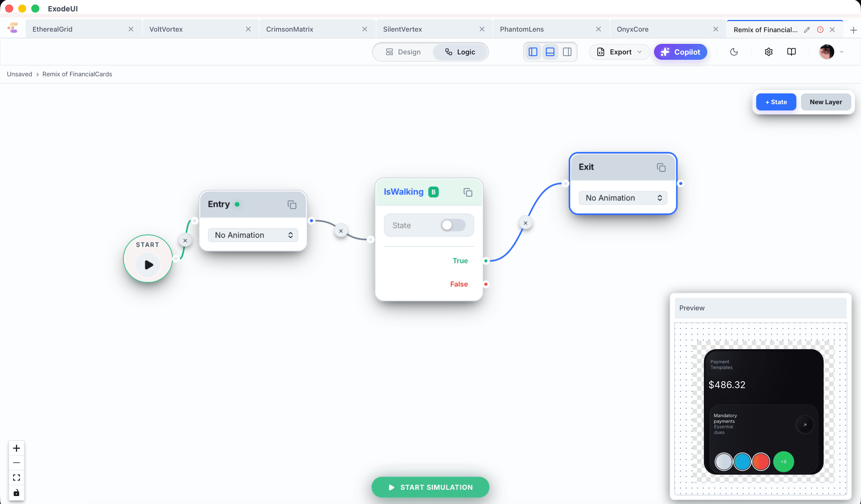Switch from Design to Logic mode
The height and width of the screenshot is (504, 861).
pyautogui.click(x=460, y=52)
